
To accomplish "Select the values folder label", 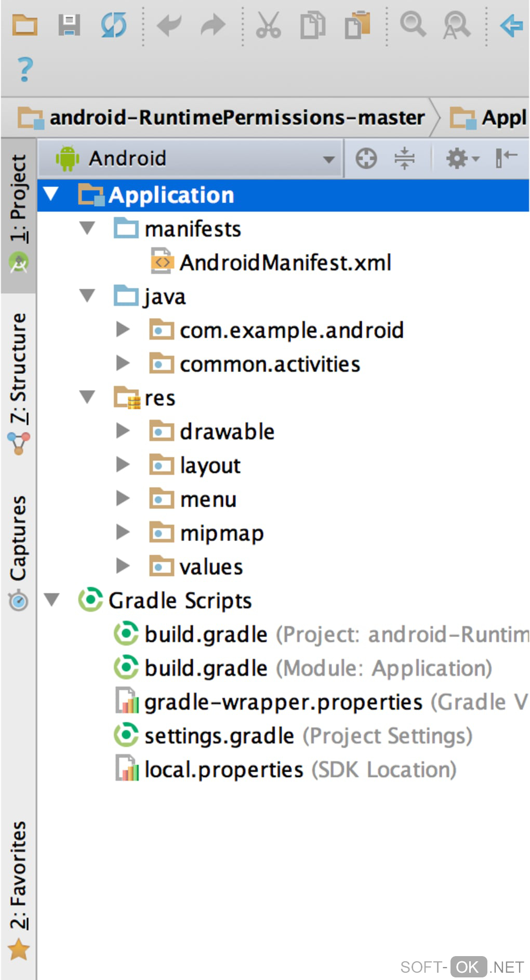I will click(x=211, y=567).
